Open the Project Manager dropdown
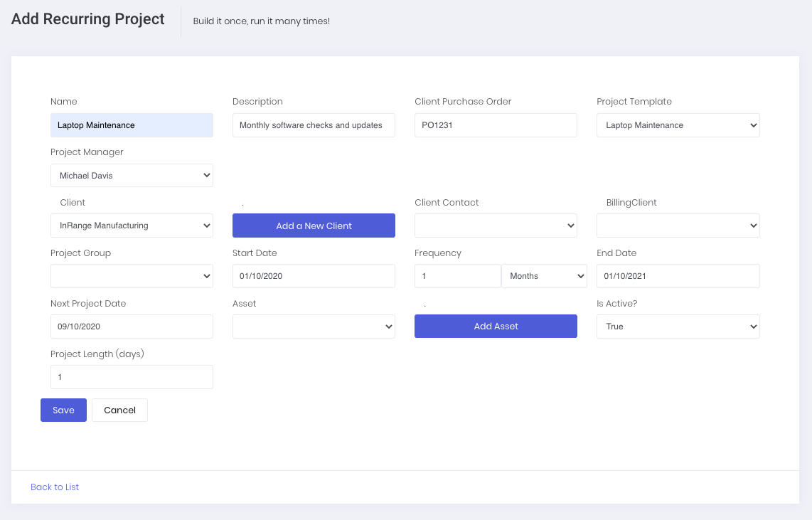 tap(132, 175)
